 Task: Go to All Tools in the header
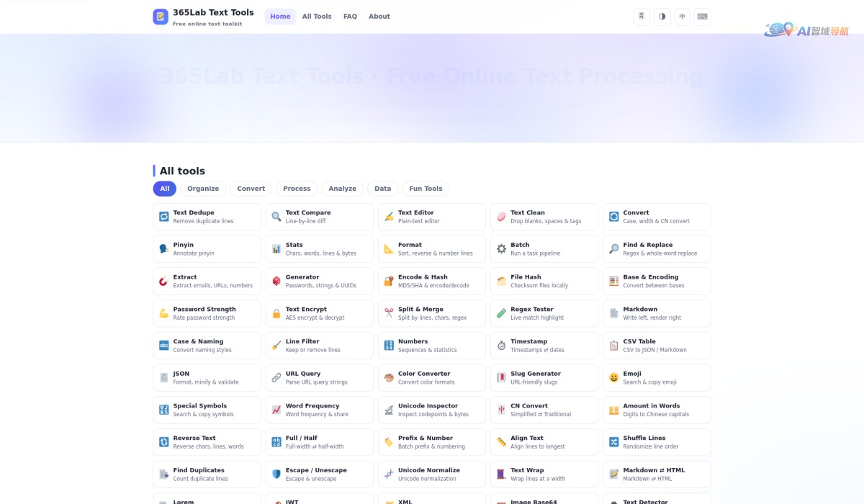[x=317, y=17]
